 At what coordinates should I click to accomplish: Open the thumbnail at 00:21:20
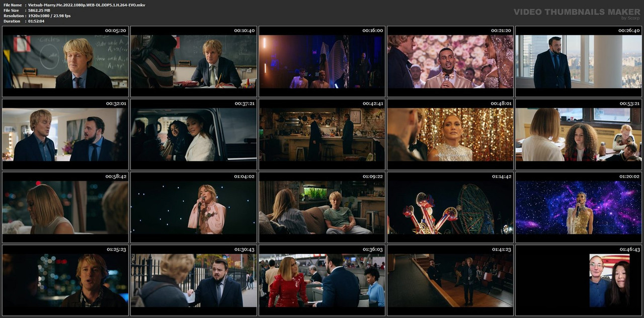coord(450,62)
